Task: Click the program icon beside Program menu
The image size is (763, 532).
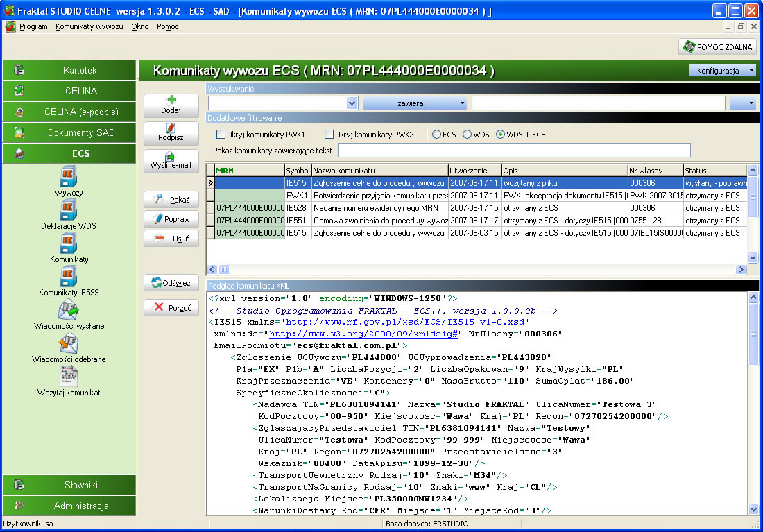Action: coord(10,26)
